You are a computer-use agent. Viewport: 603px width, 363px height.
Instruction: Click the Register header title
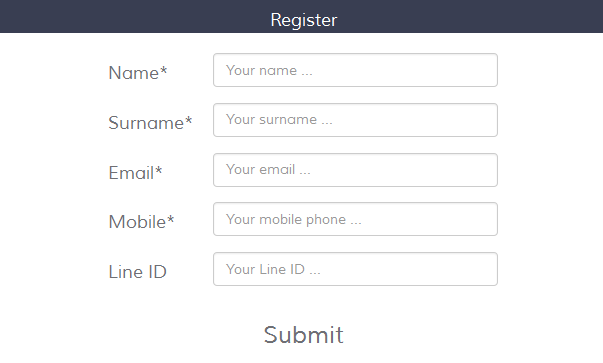pyautogui.click(x=304, y=20)
